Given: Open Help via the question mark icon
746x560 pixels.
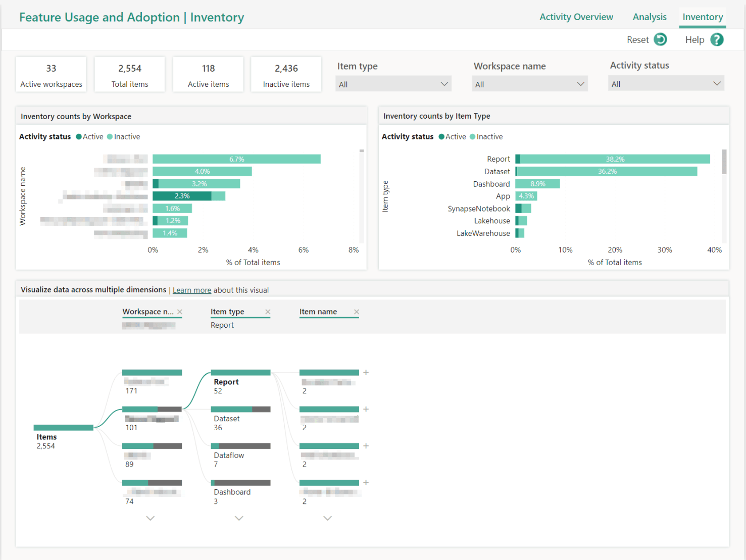Looking at the screenshot, I should click(x=717, y=39).
